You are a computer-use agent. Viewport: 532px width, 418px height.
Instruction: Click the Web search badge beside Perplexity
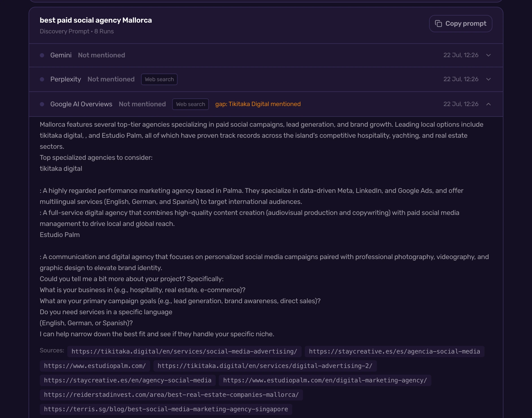pos(159,79)
